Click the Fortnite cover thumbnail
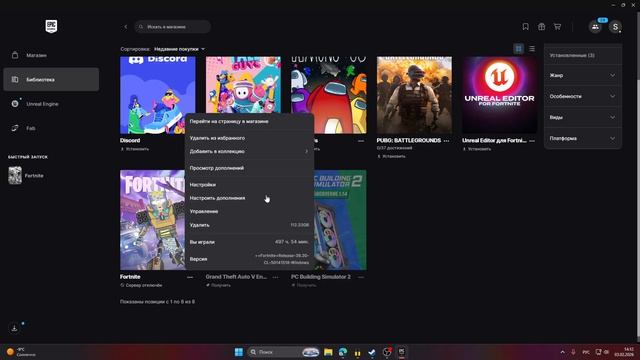This screenshot has height=360, width=640. 152,220
